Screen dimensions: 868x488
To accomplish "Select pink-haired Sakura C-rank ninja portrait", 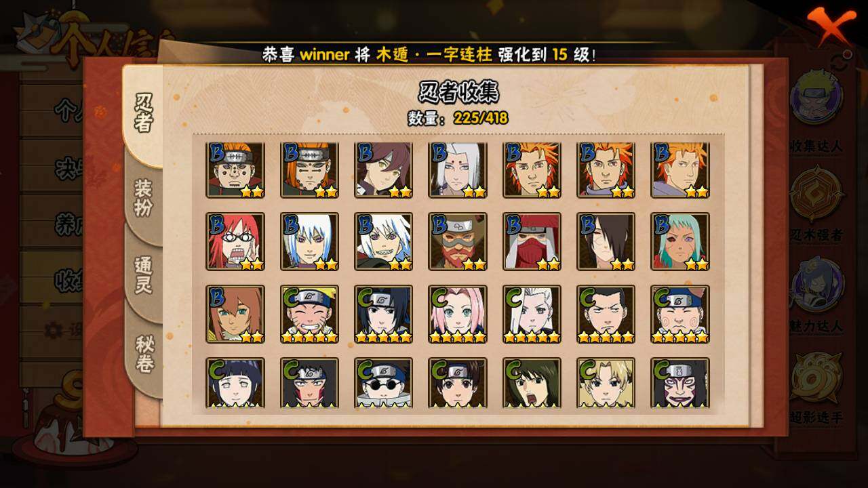I will (x=458, y=314).
